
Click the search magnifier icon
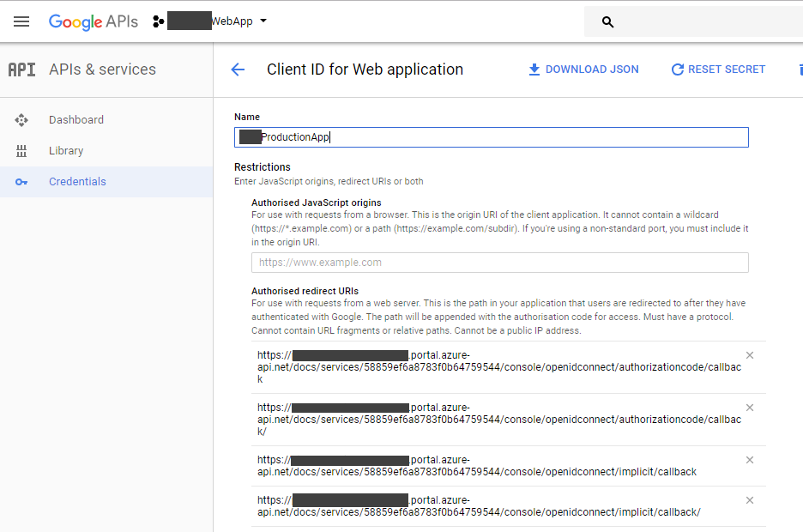pos(607,21)
